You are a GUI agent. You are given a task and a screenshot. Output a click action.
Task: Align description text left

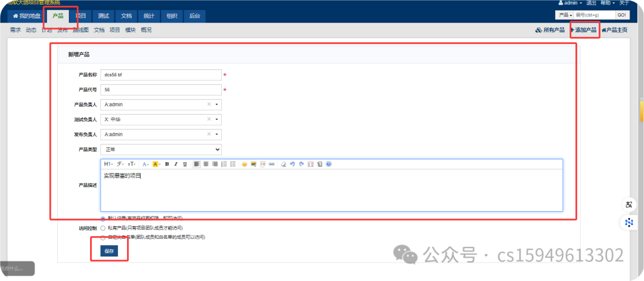(197, 164)
